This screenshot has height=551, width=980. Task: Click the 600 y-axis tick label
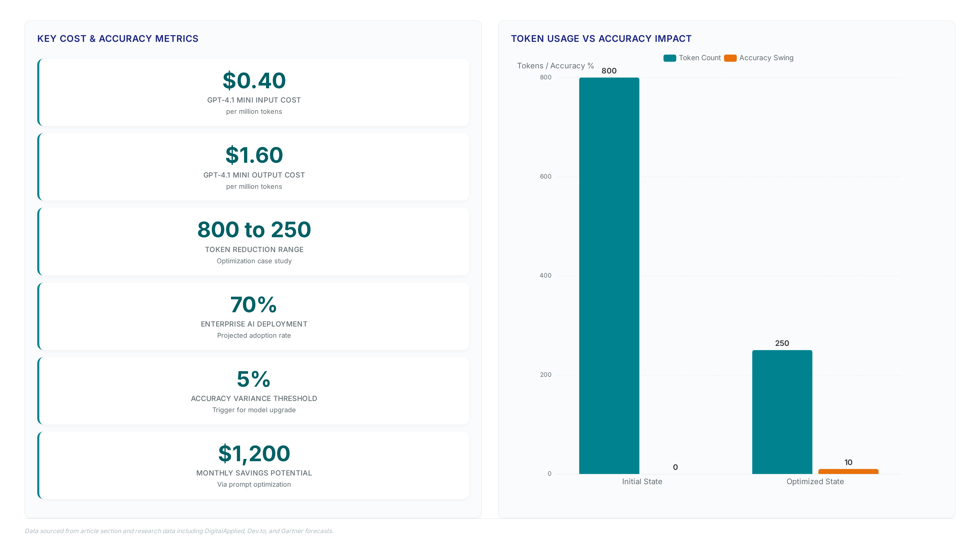coord(546,177)
